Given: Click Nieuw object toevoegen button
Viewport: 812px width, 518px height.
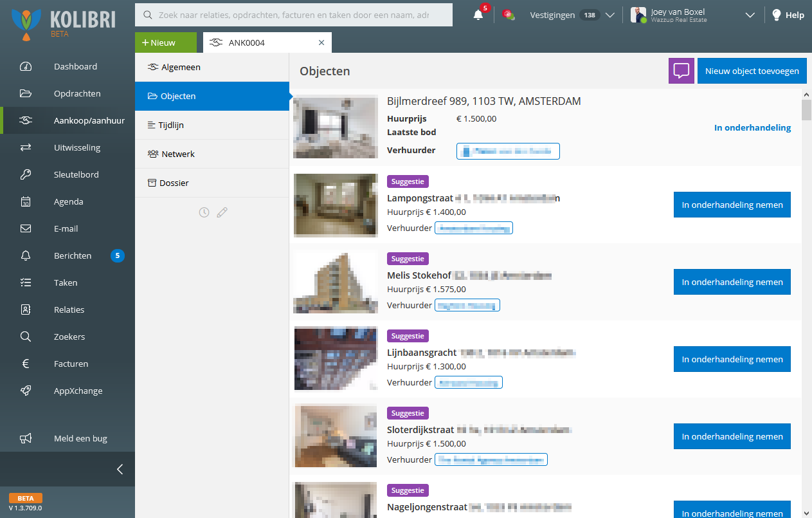Looking at the screenshot, I should [752, 71].
